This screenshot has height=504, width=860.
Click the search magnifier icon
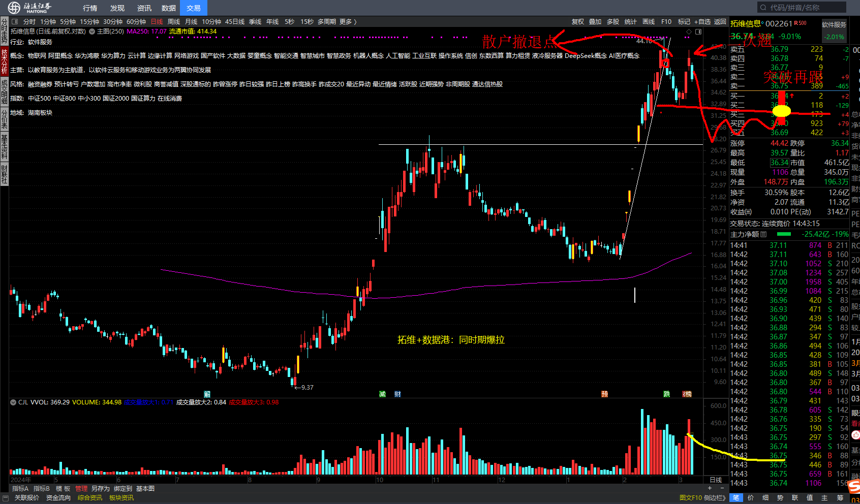(763, 8)
